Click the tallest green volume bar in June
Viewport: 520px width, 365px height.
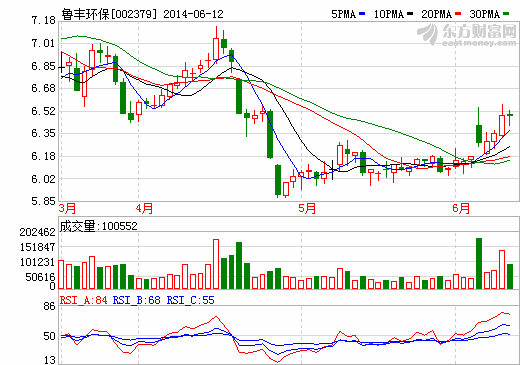pos(479,263)
